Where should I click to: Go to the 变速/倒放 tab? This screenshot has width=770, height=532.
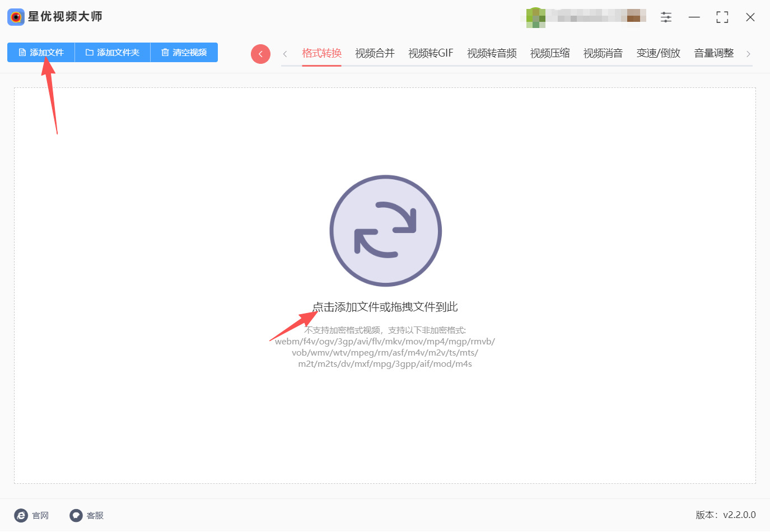(659, 53)
